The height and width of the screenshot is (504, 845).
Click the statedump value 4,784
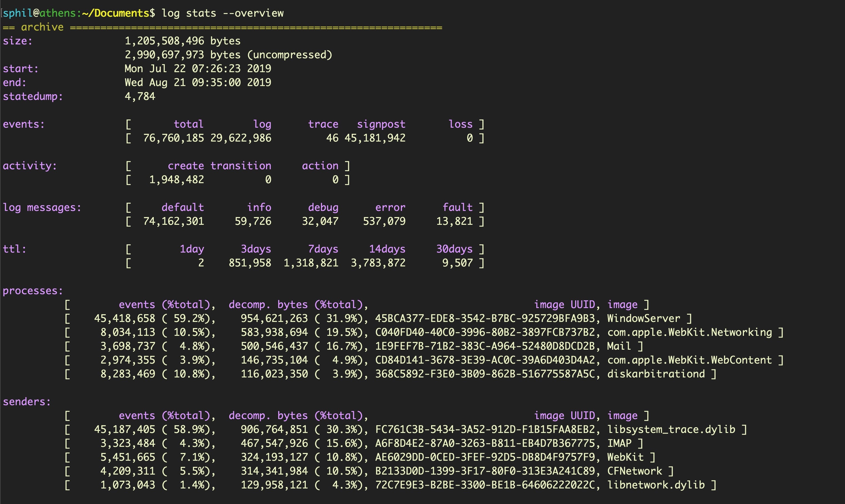(140, 97)
